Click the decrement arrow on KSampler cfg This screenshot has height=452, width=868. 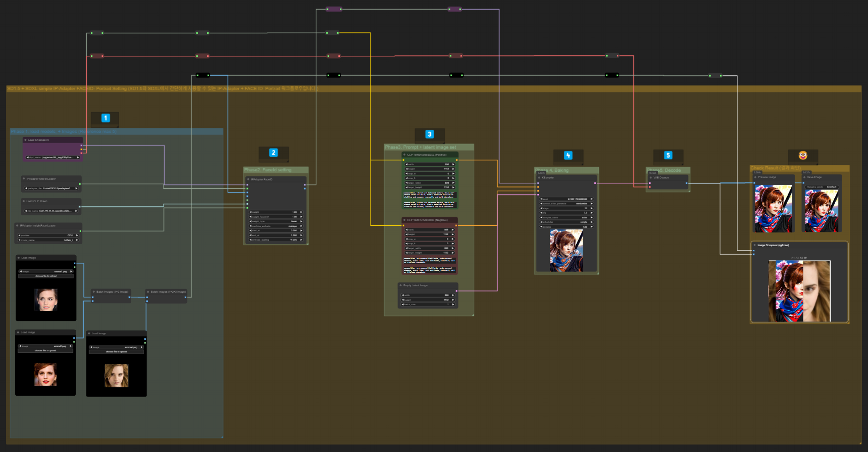tap(542, 213)
